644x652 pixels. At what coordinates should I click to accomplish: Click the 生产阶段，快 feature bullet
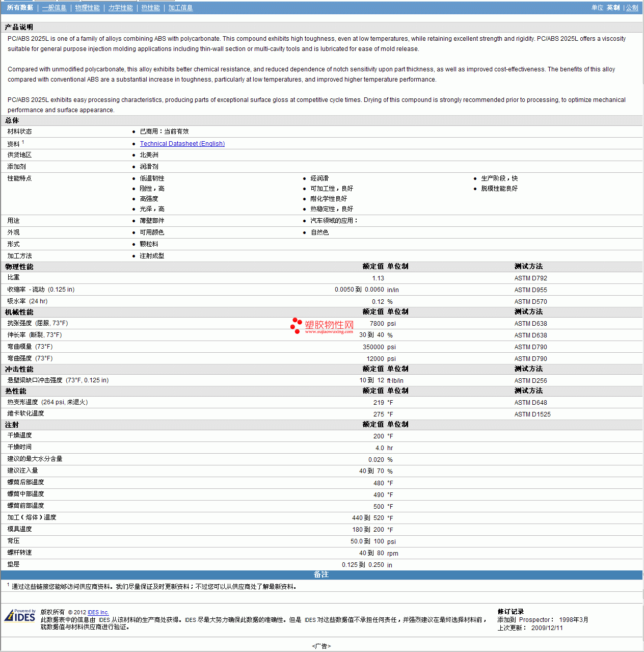[499, 178]
